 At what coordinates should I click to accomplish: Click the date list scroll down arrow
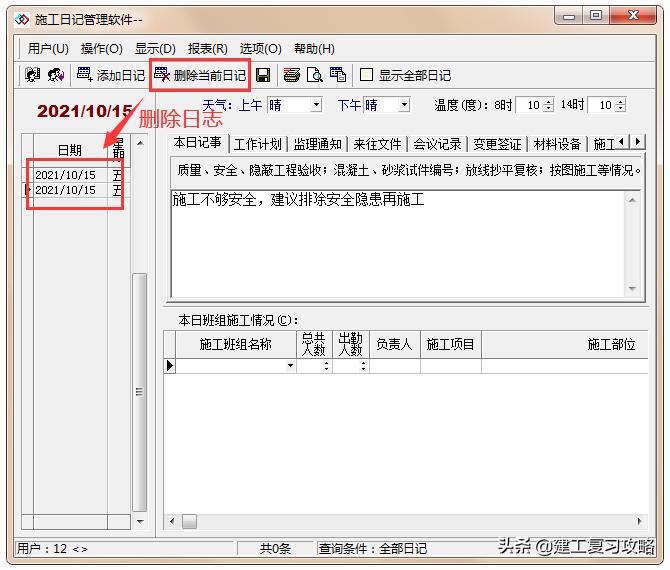[140, 522]
